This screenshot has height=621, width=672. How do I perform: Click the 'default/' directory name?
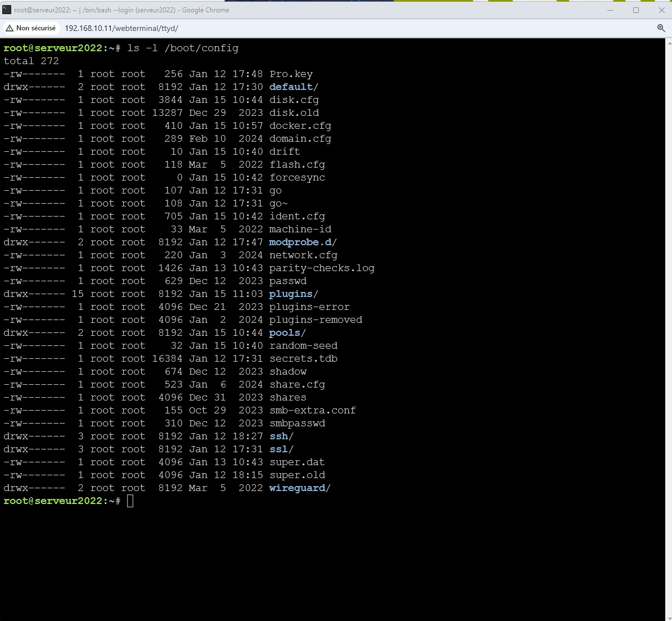point(294,87)
